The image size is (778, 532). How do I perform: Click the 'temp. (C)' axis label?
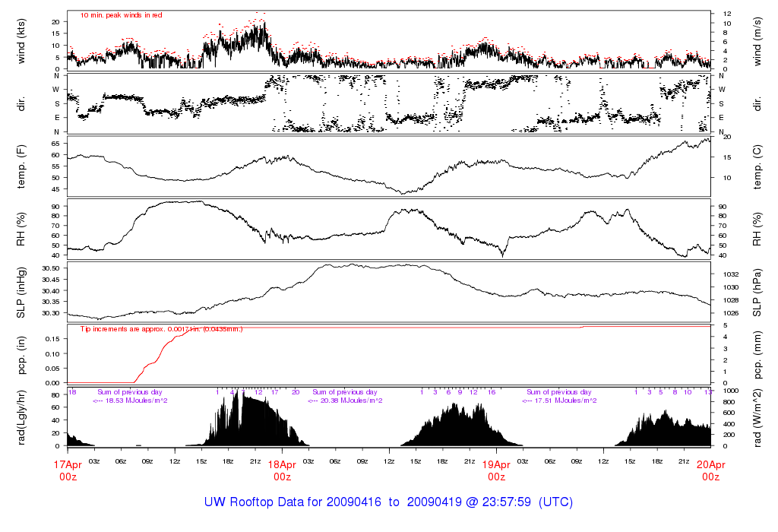coord(757,166)
